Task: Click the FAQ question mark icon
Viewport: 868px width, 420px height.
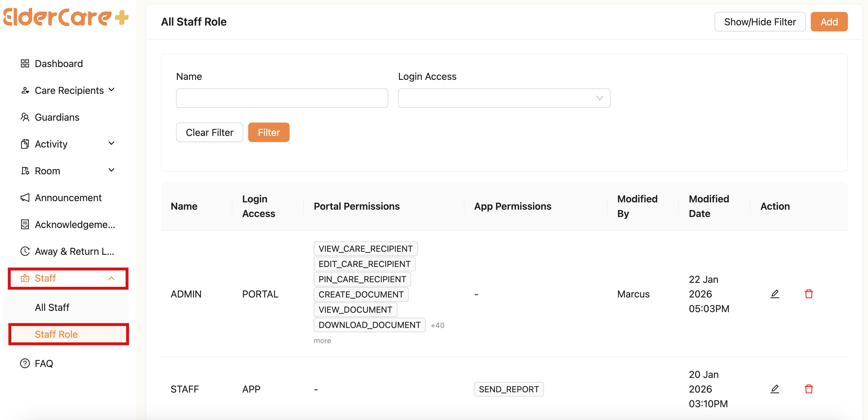Action: pyautogui.click(x=25, y=363)
